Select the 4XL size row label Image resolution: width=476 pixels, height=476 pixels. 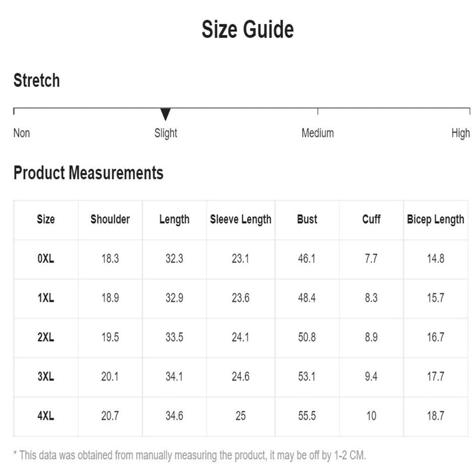tap(46, 416)
